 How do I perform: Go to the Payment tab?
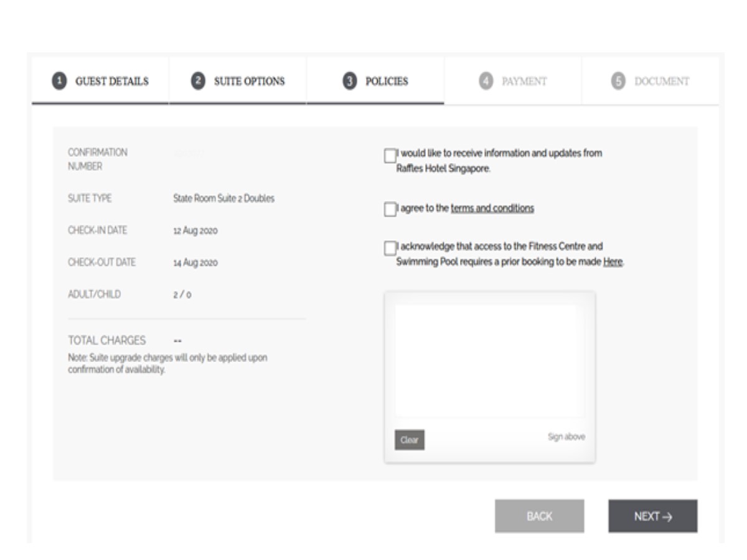click(524, 82)
